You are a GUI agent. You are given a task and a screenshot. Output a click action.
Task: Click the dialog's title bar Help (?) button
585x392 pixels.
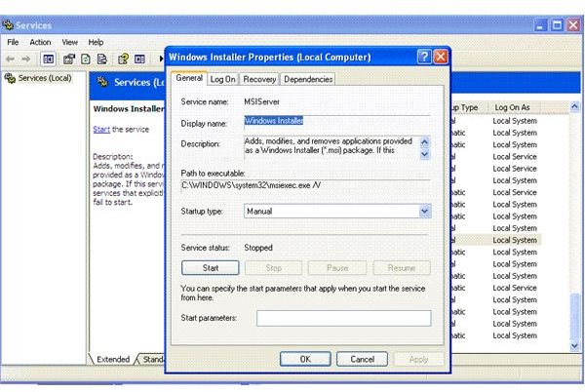(424, 57)
